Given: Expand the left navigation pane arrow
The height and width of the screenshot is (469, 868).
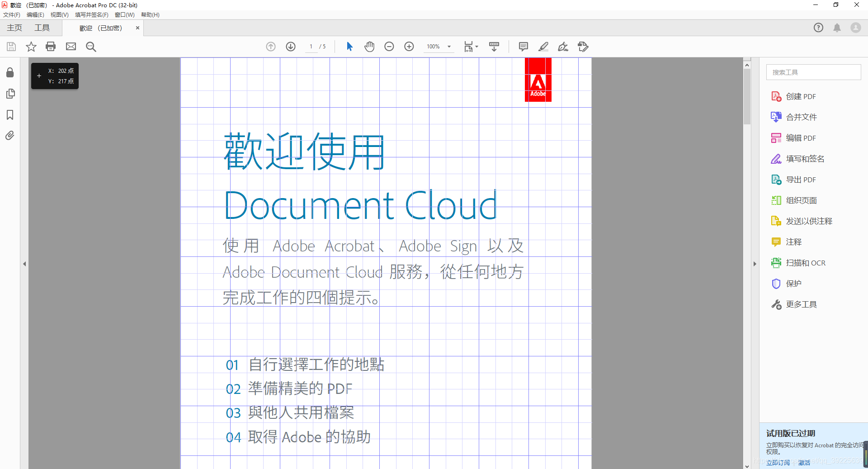Looking at the screenshot, I should (24, 264).
